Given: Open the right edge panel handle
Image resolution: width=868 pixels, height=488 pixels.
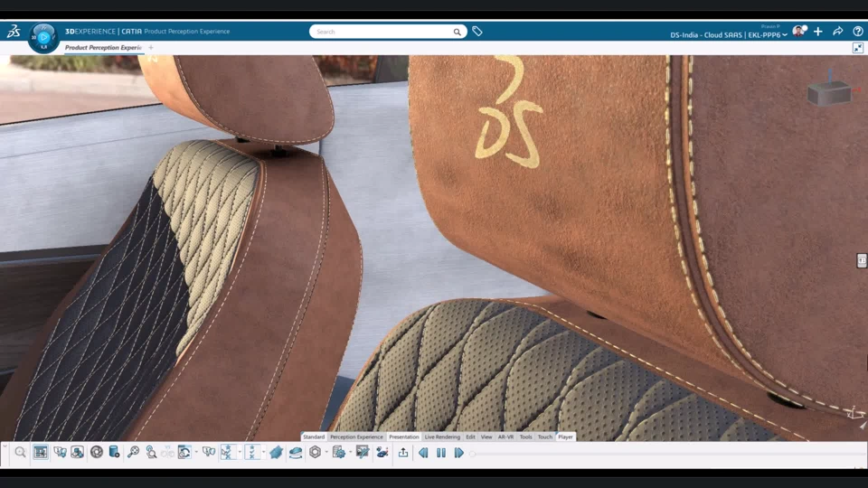Looking at the screenshot, I should [x=862, y=260].
